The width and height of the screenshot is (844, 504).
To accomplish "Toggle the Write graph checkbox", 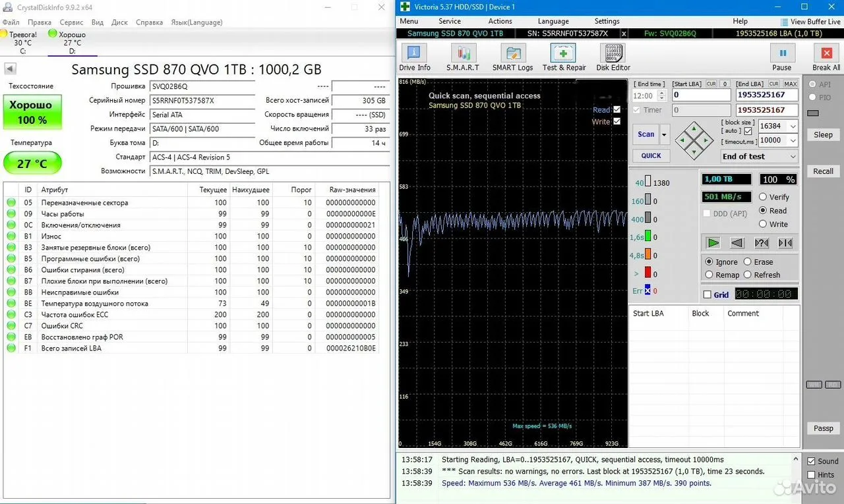I will point(617,121).
